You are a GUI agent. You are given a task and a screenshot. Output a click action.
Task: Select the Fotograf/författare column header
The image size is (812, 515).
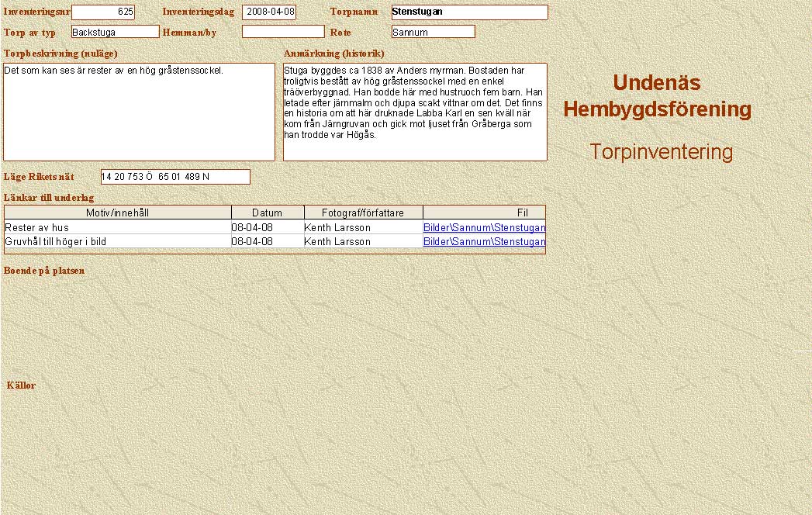coord(363,213)
